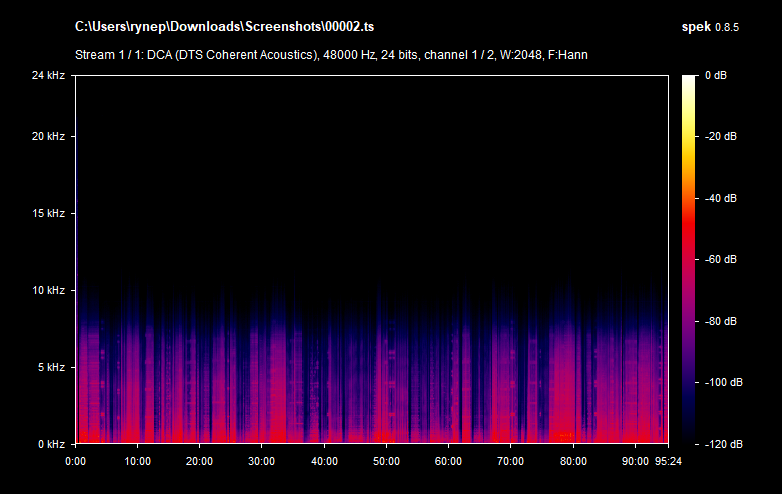Click the 80:00 time axis marker
The height and width of the screenshot is (494, 782).
[573, 462]
